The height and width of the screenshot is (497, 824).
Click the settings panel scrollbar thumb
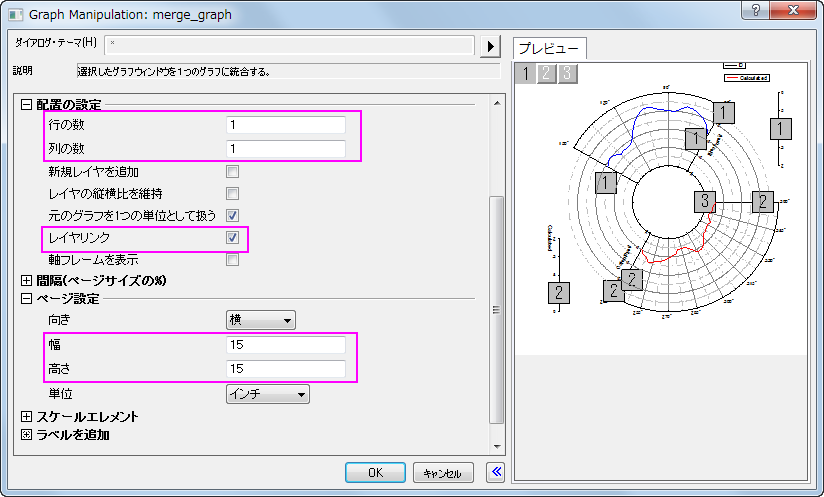pos(497,309)
